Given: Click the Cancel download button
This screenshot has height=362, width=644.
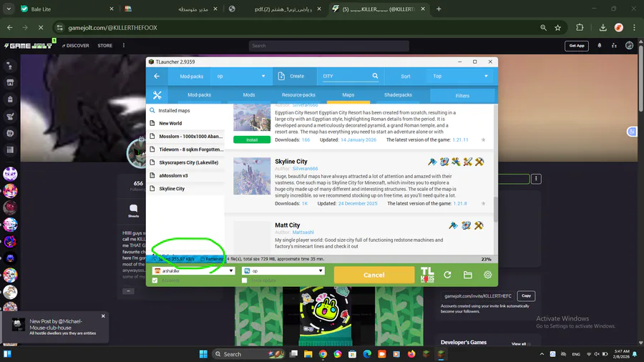Looking at the screenshot, I should pyautogui.click(x=374, y=275).
